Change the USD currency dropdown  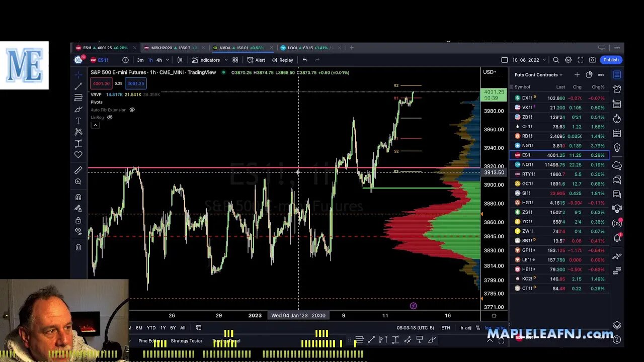(x=490, y=72)
